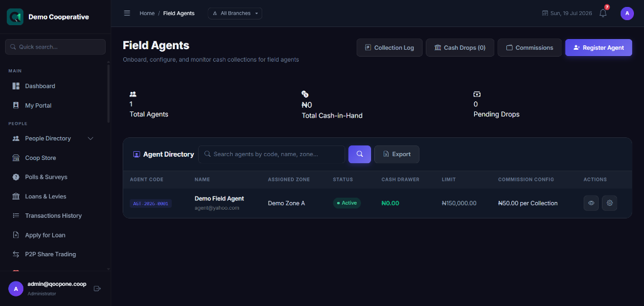Click the Field Agents breadcrumb

click(179, 13)
